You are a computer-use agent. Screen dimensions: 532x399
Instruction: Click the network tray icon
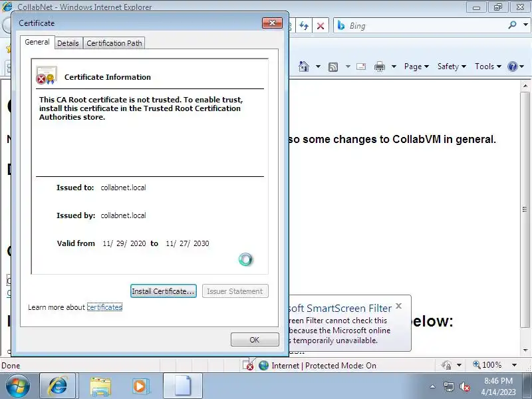pos(448,386)
